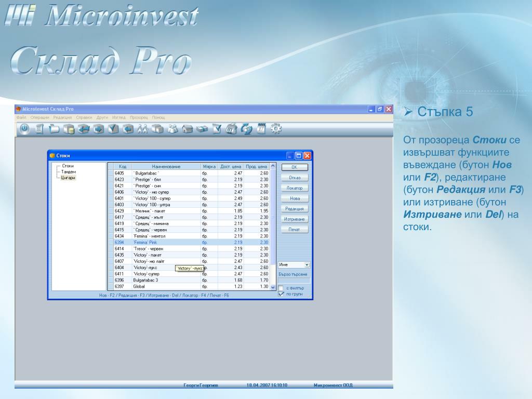Click the house toolbar icon
Viewport: 532px width, 399px height.
click(187, 129)
